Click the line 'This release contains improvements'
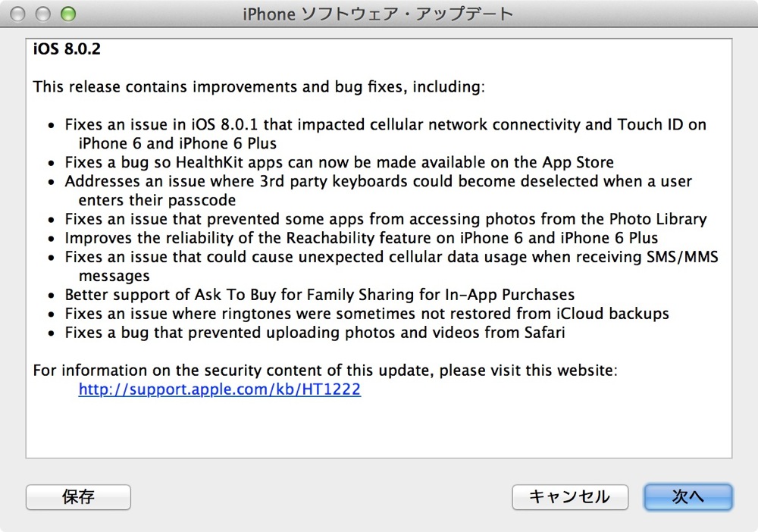Viewport: 758px width, 532px height. coord(258,87)
